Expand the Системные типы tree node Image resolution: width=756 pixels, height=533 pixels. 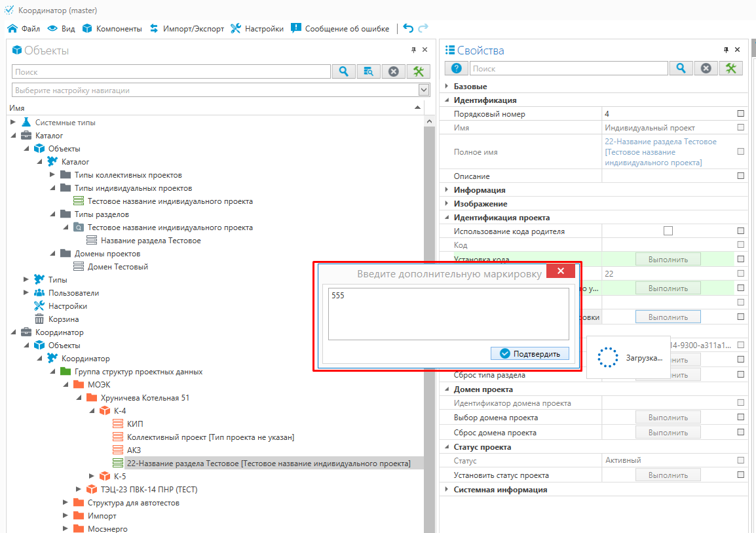point(13,123)
